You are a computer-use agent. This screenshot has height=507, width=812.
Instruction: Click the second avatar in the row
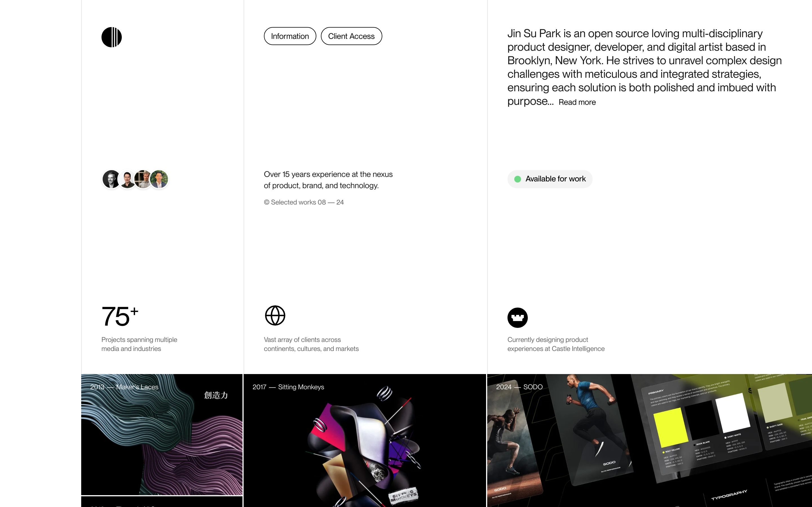tap(127, 179)
